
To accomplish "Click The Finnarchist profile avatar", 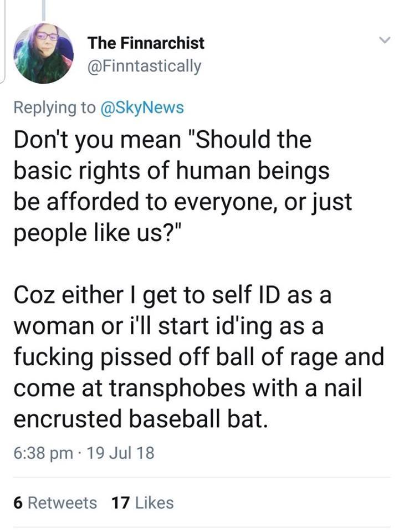I will [43, 53].
